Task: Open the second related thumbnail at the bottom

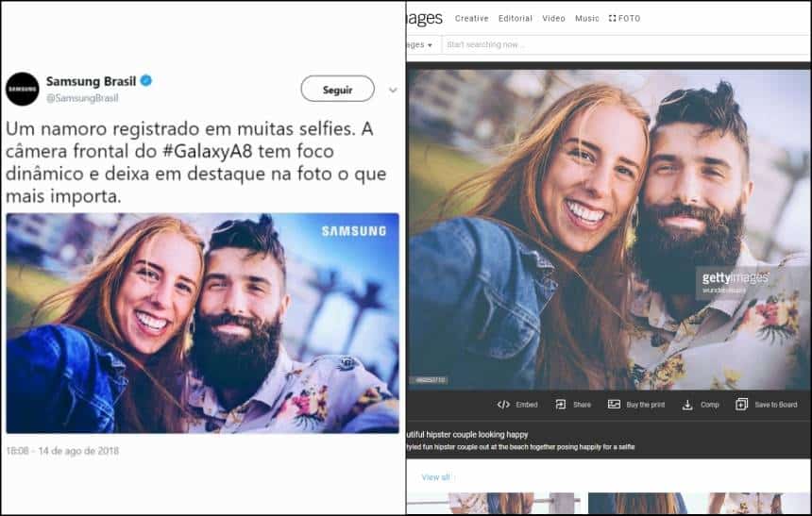Action: pyautogui.click(x=699, y=503)
